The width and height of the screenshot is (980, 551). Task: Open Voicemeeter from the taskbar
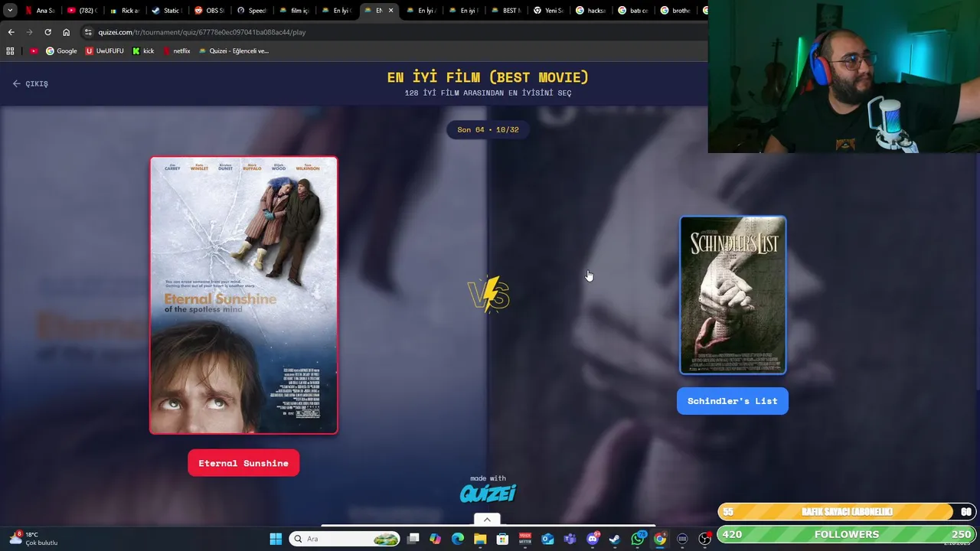pyautogui.click(x=525, y=539)
